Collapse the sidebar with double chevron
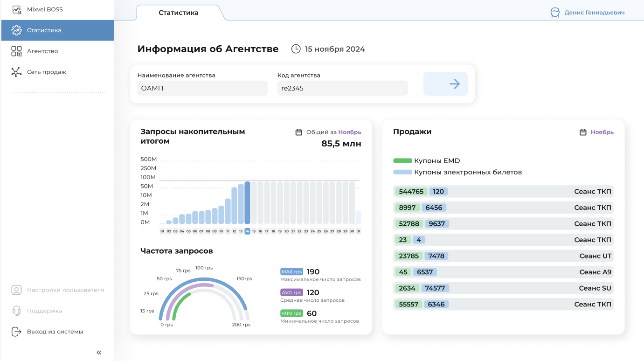The height and width of the screenshot is (361, 644). (x=99, y=353)
